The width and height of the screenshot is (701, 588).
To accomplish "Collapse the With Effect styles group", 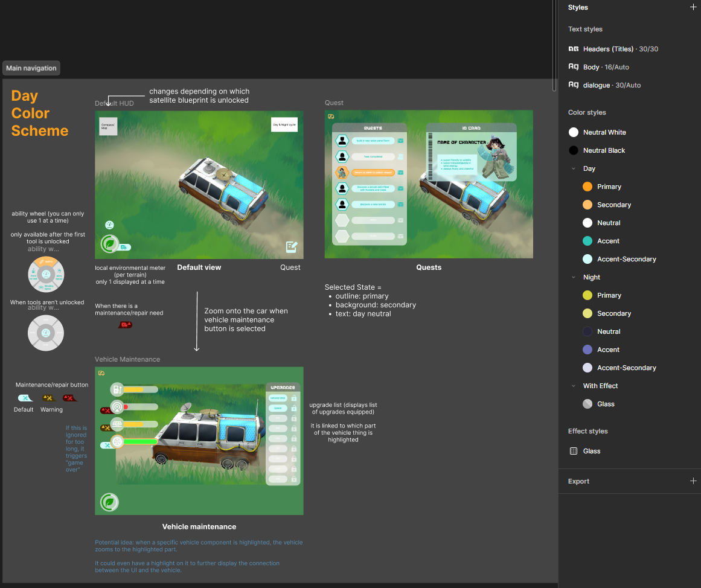I will pyautogui.click(x=574, y=386).
